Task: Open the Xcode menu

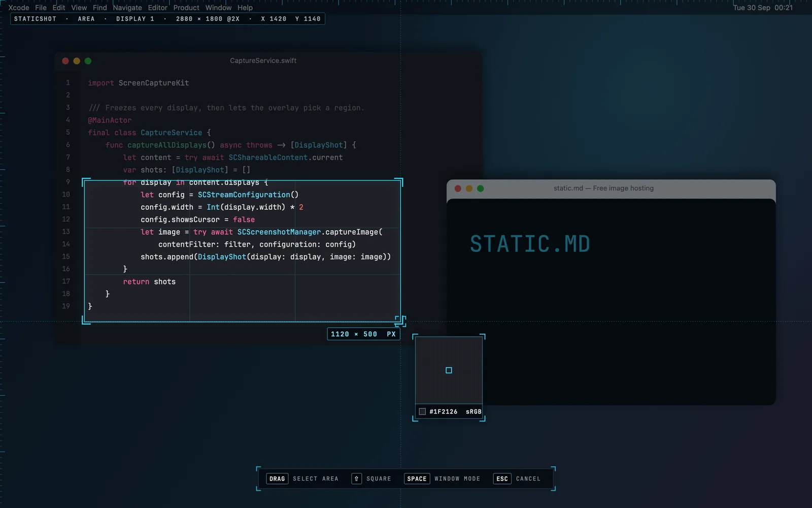Action: [x=19, y=8]
